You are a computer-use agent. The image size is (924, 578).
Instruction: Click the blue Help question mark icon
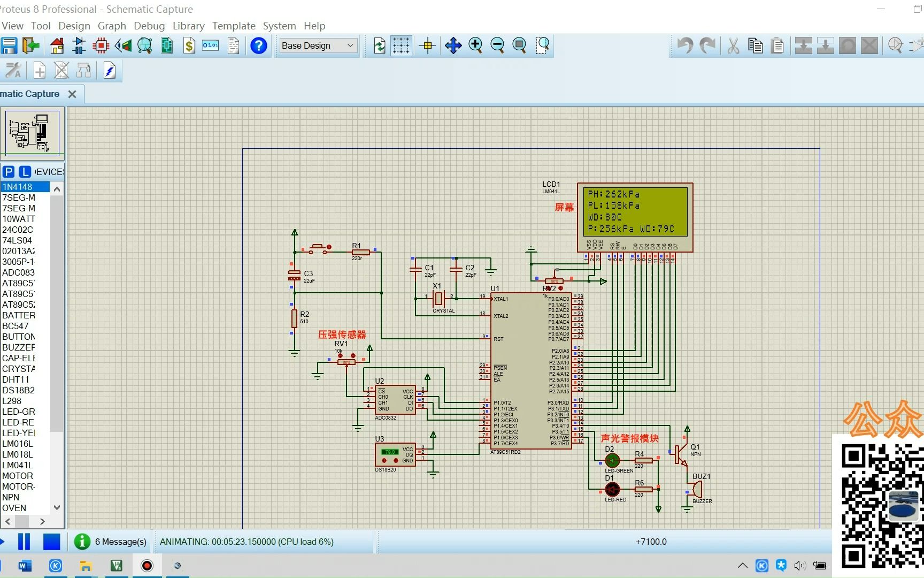coord(259,45)
